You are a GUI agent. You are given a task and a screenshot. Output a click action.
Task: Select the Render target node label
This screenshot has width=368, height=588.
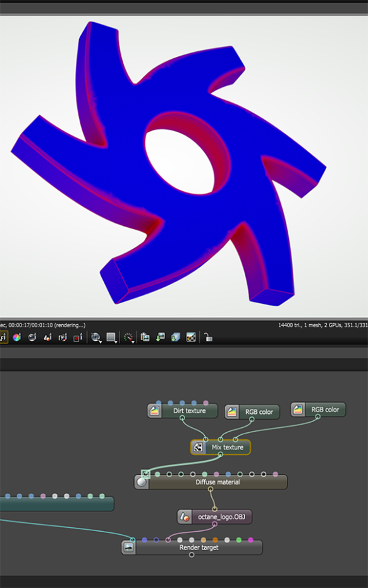[199, 547]
